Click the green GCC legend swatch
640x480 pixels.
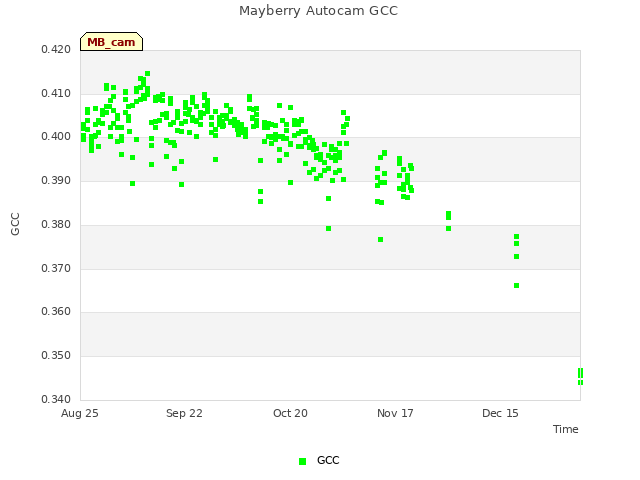pyautogui.click(x=302, y=461)
